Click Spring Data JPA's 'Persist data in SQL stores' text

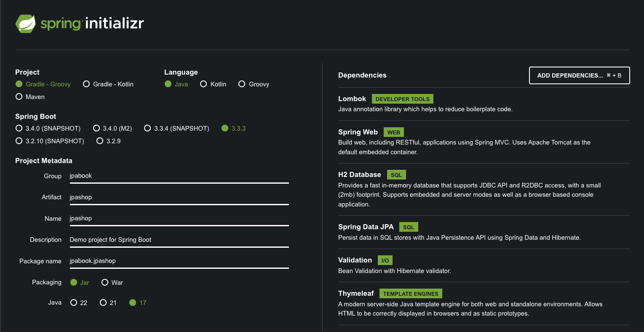click(x=460, y=238)
